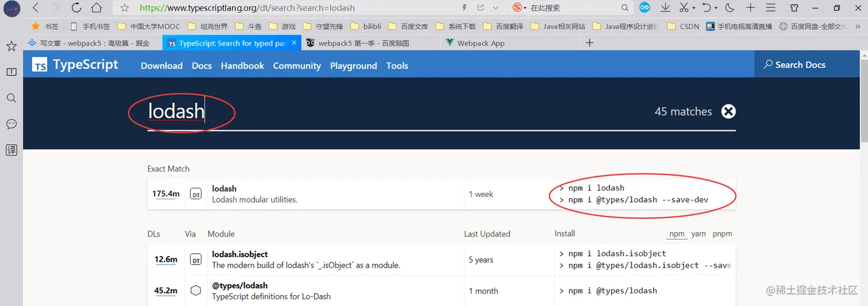Open the 百度网盘 bookmark

pyautogui.click(x=812, y=26)
